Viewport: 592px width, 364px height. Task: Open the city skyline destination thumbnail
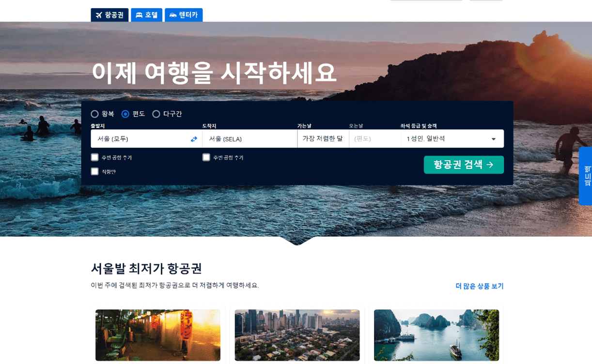(x=297, y=335)
